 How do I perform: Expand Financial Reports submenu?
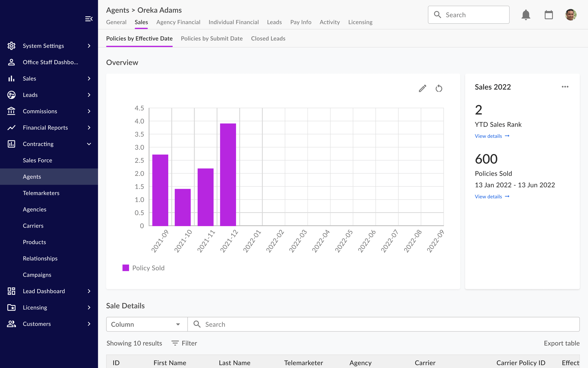(89, 128)
